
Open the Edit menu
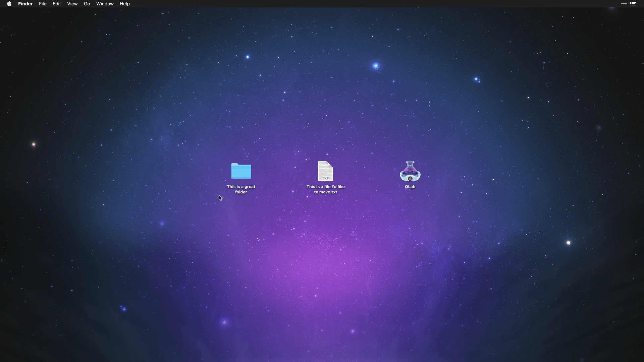pyautogui.click(x=57, y=4)
